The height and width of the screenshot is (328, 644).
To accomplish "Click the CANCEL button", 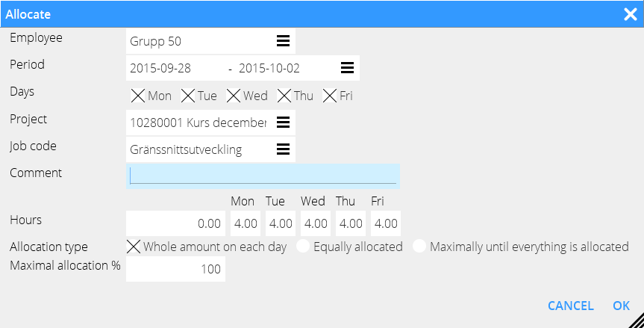I will 570,306.
